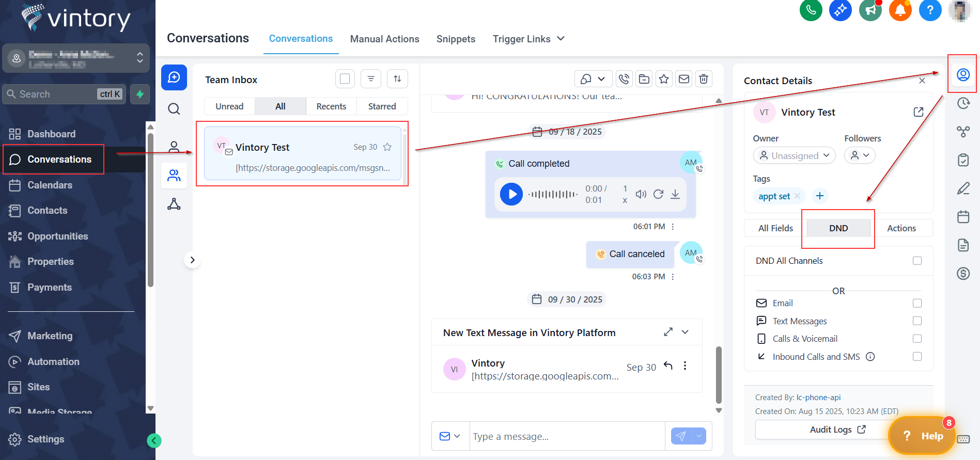Click the Type a message input field
Image resolution: width=980 pixels, height=460 pixels.
(x=567, y=437)
